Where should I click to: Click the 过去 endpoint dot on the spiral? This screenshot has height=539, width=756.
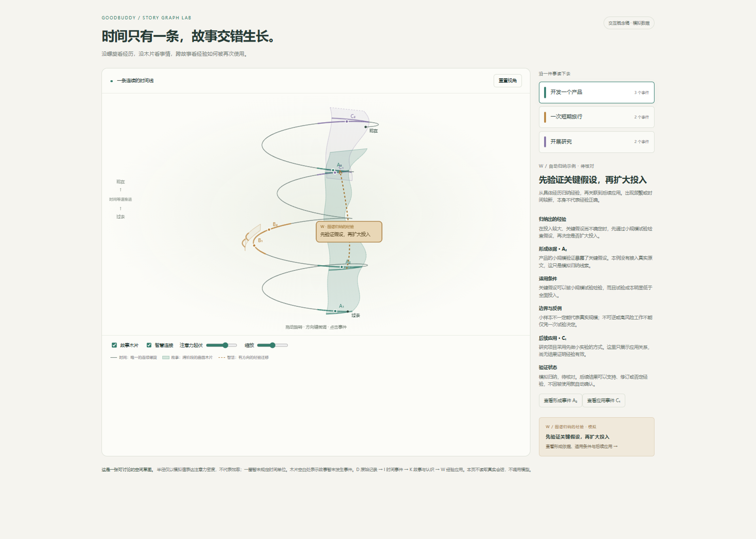pos(348,311)
